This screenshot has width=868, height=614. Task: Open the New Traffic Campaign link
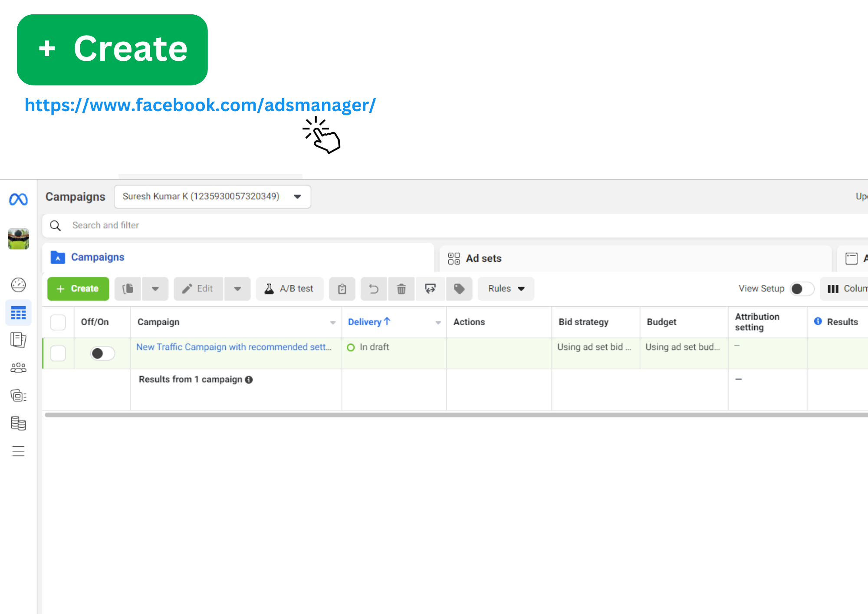coord(234,347)
